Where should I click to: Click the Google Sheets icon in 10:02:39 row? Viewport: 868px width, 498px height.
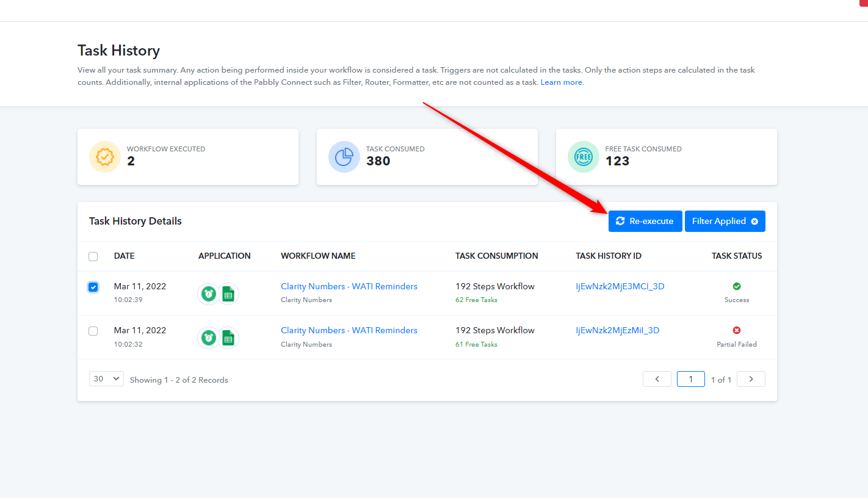[228, 294]
